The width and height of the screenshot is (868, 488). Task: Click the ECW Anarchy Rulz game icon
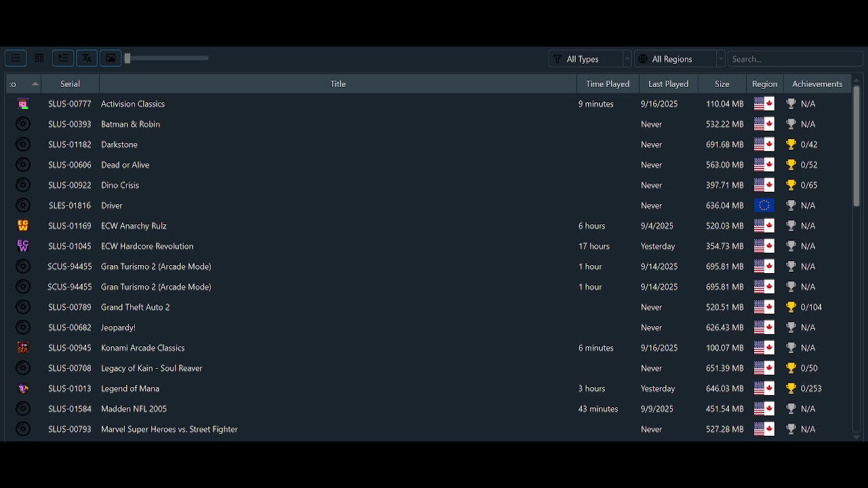coord(23,226)
